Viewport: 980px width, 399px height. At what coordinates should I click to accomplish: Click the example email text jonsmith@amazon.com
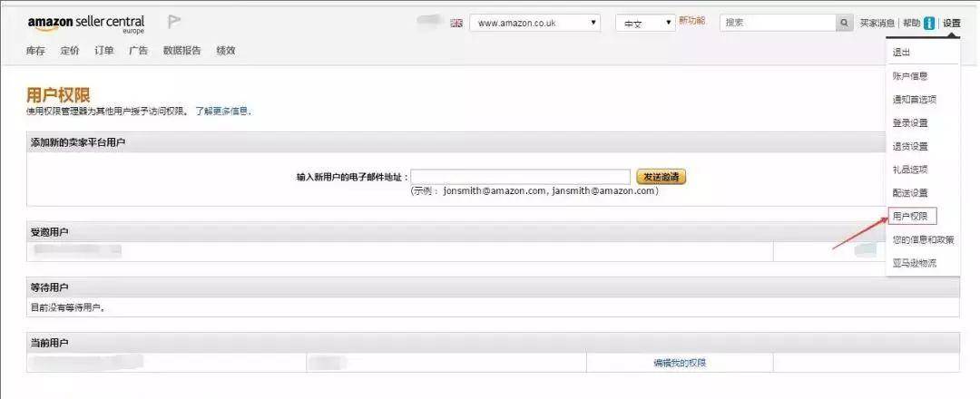[495, 191]
